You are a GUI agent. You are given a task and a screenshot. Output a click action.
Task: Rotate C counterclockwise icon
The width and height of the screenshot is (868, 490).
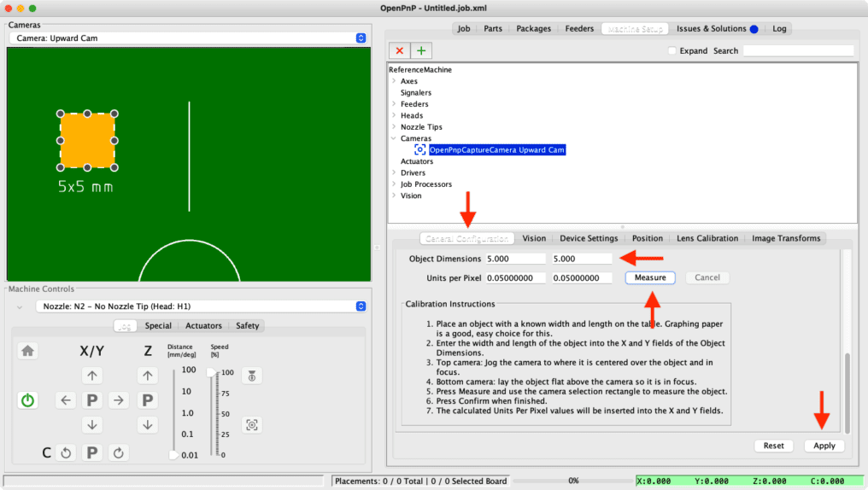pos(65,453)
